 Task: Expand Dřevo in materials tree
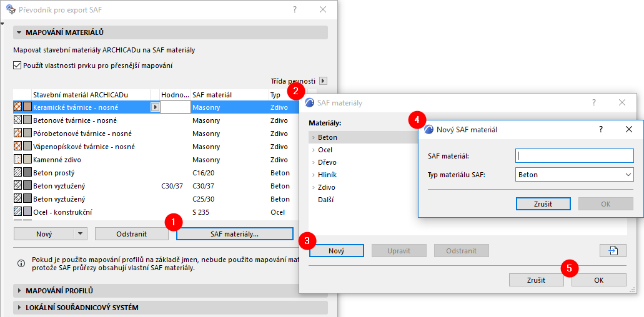click(x=314, y=162)
